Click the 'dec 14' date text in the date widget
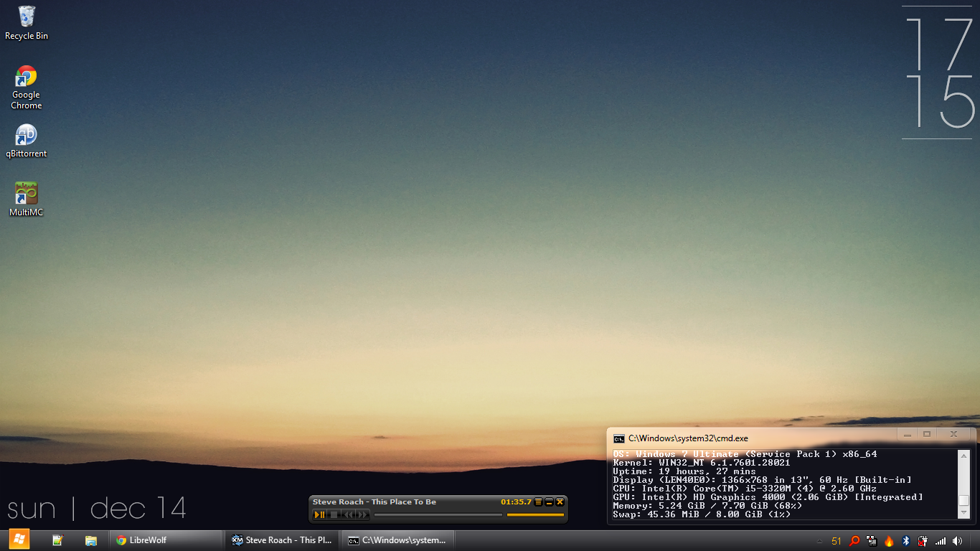This screenshot has height=551, width=980. point(138,508)
